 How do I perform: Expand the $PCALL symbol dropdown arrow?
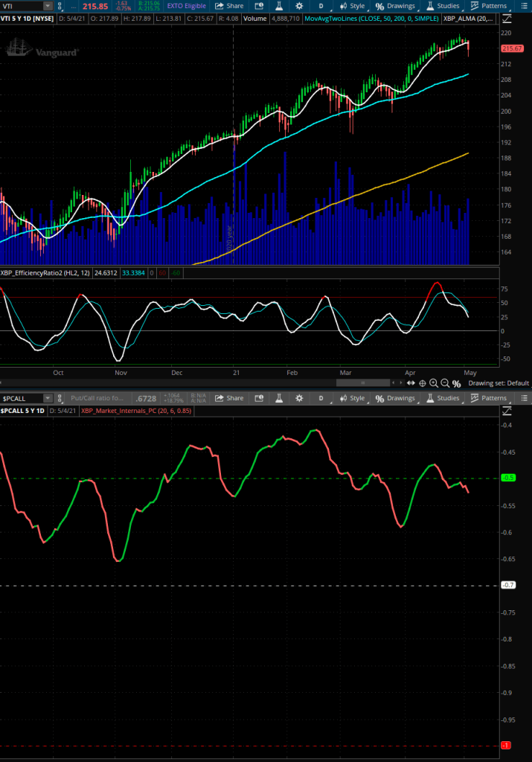pyautogui.click(x=48, y=399)
